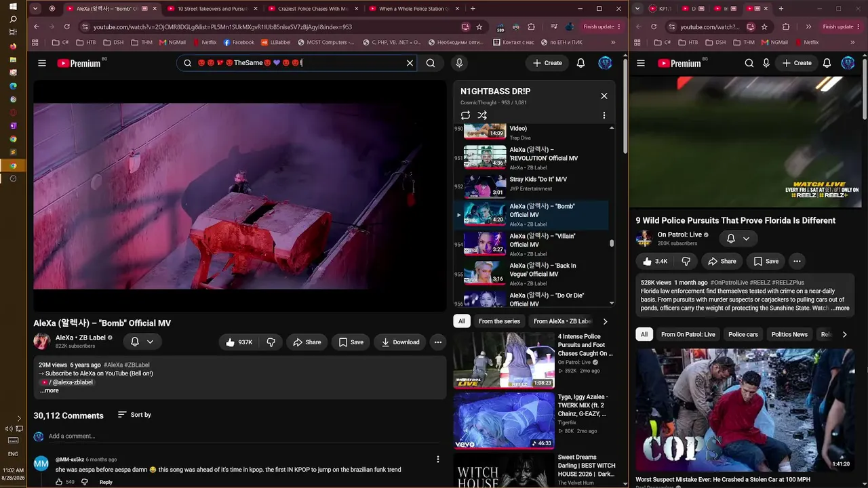This screenshot has height=488, width=868.
Task: Open Worst Suspect Mistake Ever video thumbnail
Action: coord(745,409)
